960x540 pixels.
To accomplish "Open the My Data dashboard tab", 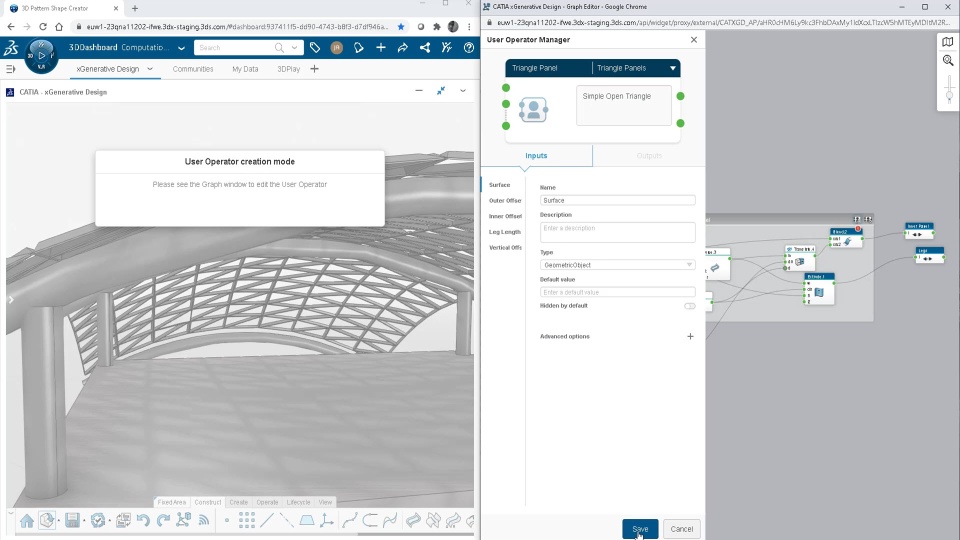I will coord(245,69).
